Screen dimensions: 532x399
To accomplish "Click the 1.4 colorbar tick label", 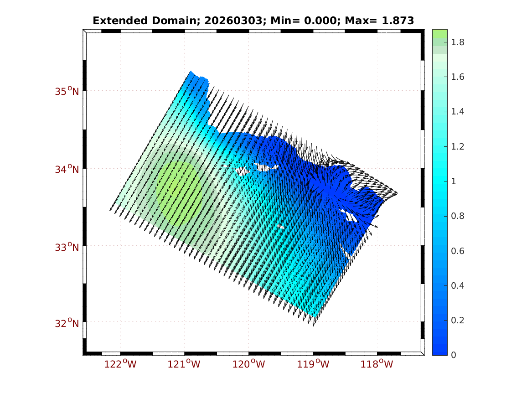I will click(458, 112).
